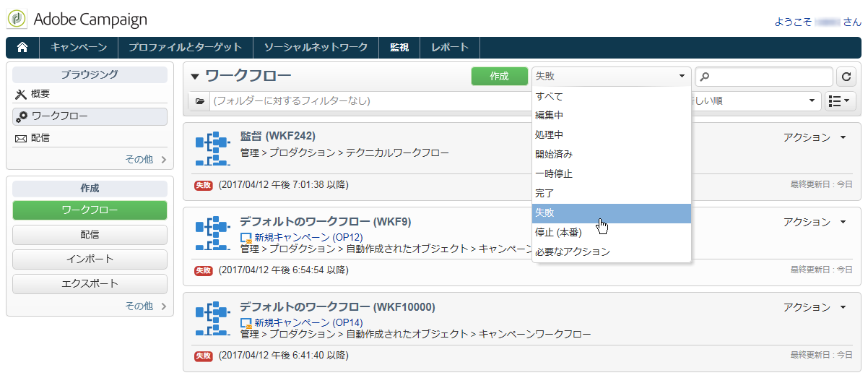This screenshot has height=378, width=868.
Task: Expand その他 in the 作成 panel
Action: [146, 306]
